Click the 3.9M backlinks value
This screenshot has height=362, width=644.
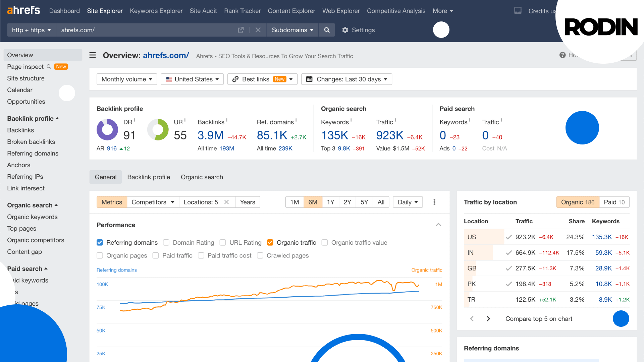[x=210, y=135]
